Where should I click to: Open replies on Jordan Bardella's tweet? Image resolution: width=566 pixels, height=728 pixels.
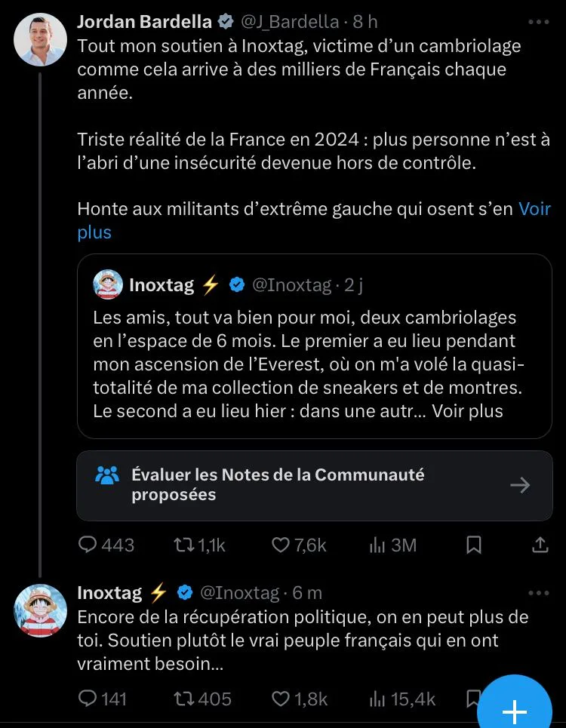pos(106,545)
